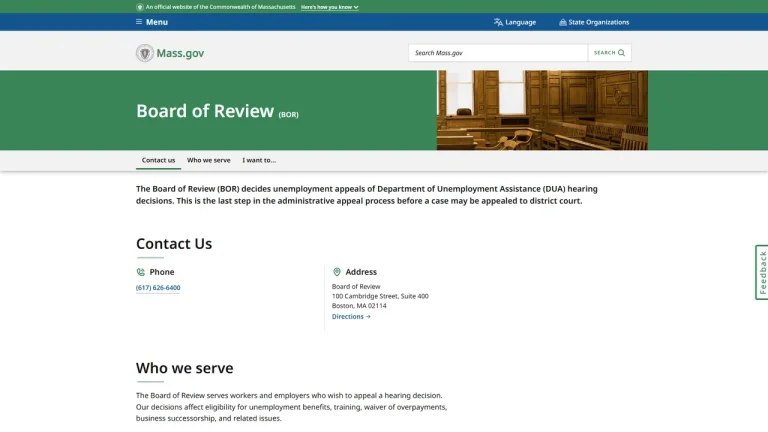Click the (BOR) abbreviation in the header
Screen dimensions: 768x432
pyautogui.click(x=288, y=115)
